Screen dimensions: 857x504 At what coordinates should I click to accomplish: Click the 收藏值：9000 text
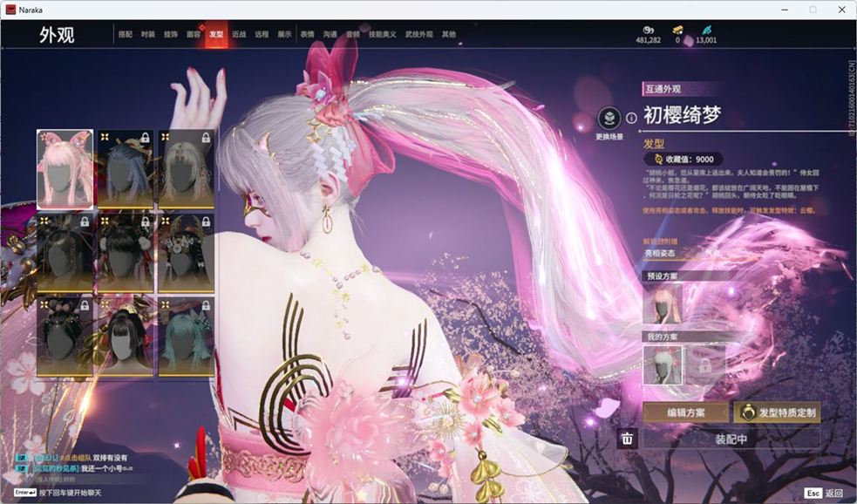point(690,159)
